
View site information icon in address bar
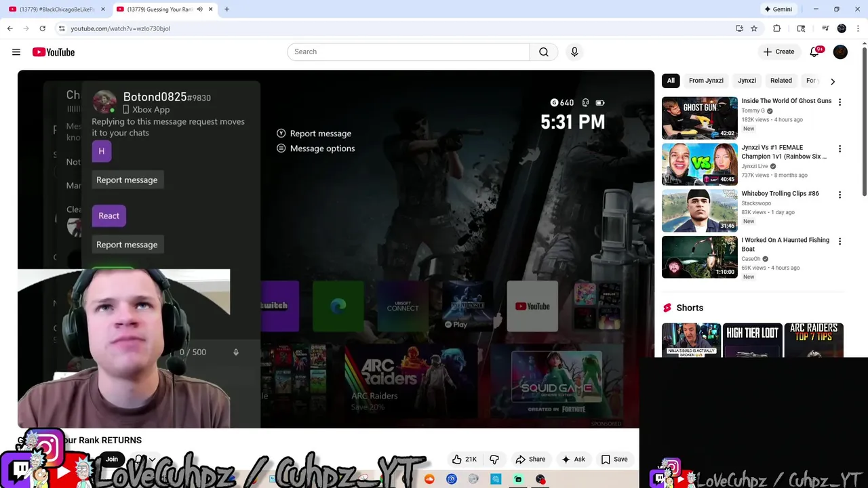[x=62, y=28]
